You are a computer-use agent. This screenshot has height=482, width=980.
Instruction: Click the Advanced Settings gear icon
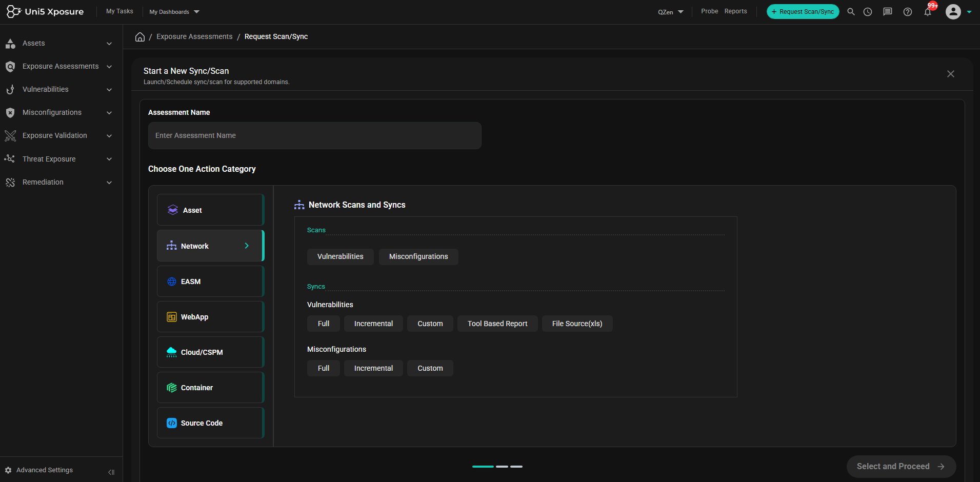tap(8, 470)
